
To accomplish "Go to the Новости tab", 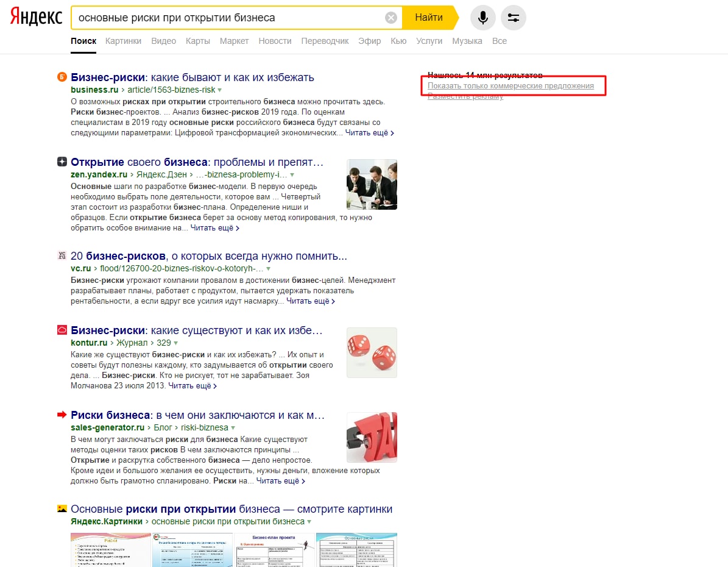I will pos(275,41).
